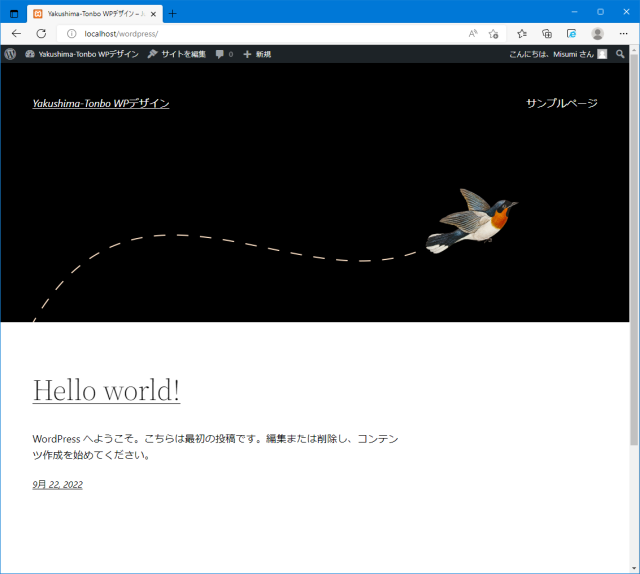Open a new tab with plus button

[x=173, y=14]
